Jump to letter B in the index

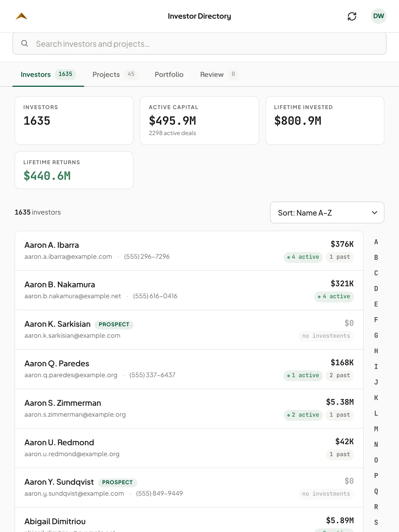(x=376, y=257)
